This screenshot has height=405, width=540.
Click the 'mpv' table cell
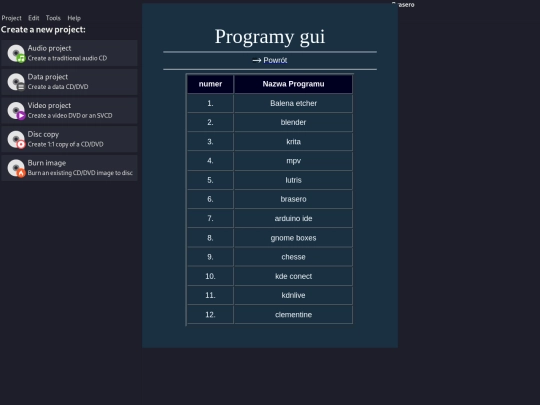coord(293,161)
